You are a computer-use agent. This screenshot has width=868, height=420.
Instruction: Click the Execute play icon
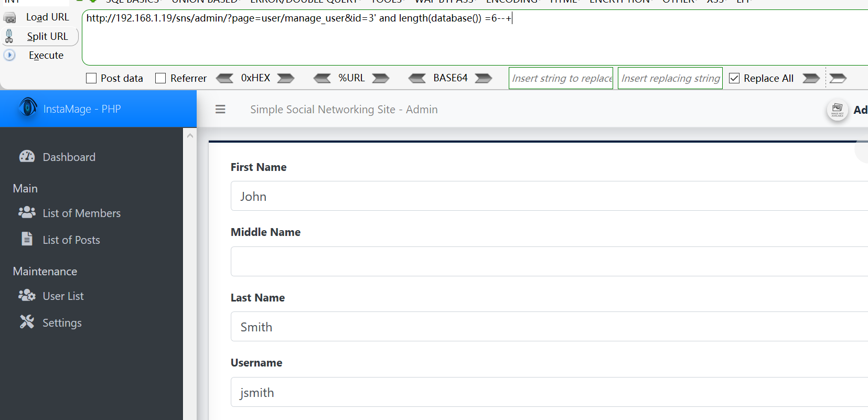pyautogui.click(x=9, y=55)
